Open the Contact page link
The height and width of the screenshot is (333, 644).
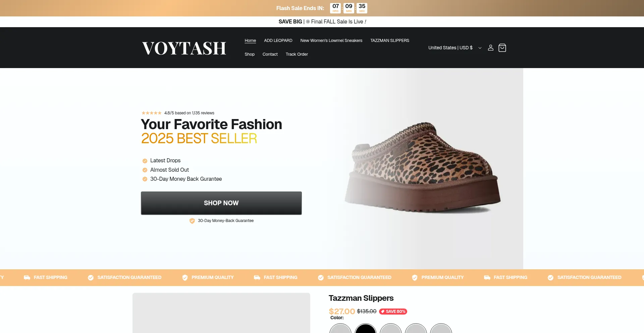(x=270, y=54)
